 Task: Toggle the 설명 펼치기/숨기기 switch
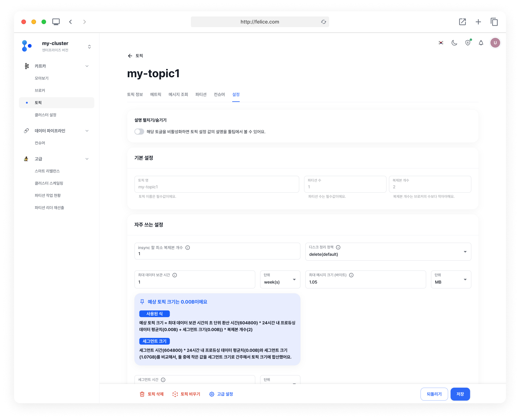[139, 132]
